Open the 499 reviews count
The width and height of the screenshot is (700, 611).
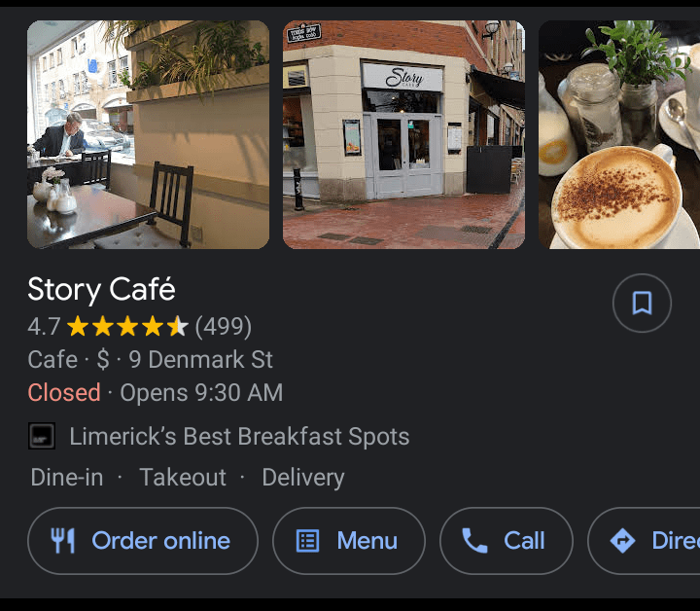click(224, 327)
